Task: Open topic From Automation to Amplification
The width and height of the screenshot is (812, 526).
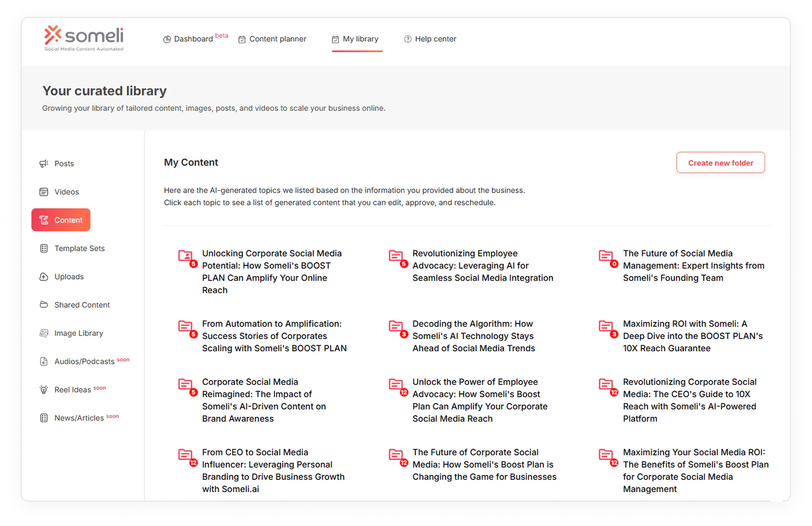Action: (274, 336)
